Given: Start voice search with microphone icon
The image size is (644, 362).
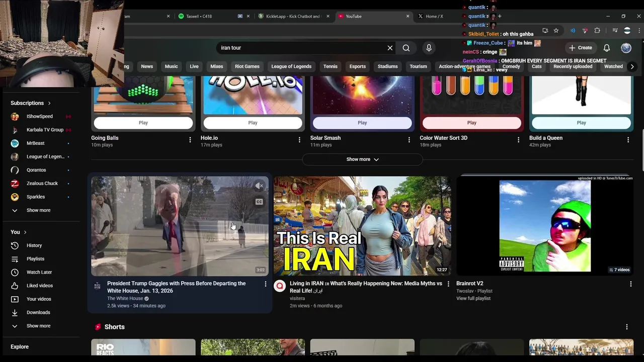Looking at the screenshot, I should 429,48.
